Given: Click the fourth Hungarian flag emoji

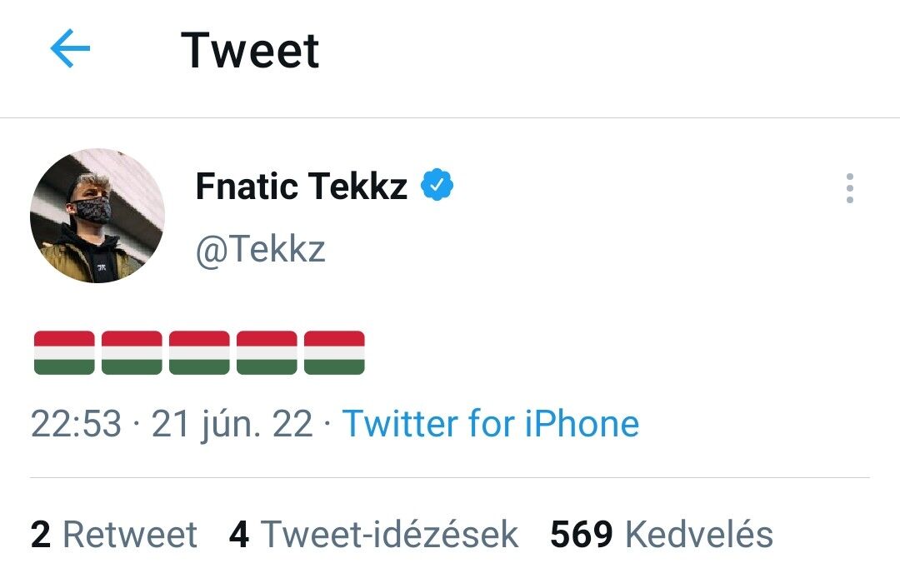Looking at the screenshot, I should [267, 352].
